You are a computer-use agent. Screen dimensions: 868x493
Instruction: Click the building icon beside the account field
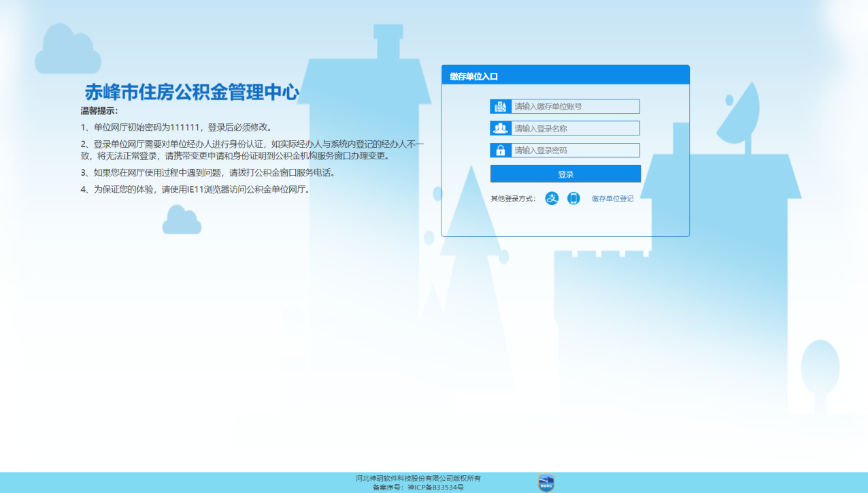click(501, 106)
